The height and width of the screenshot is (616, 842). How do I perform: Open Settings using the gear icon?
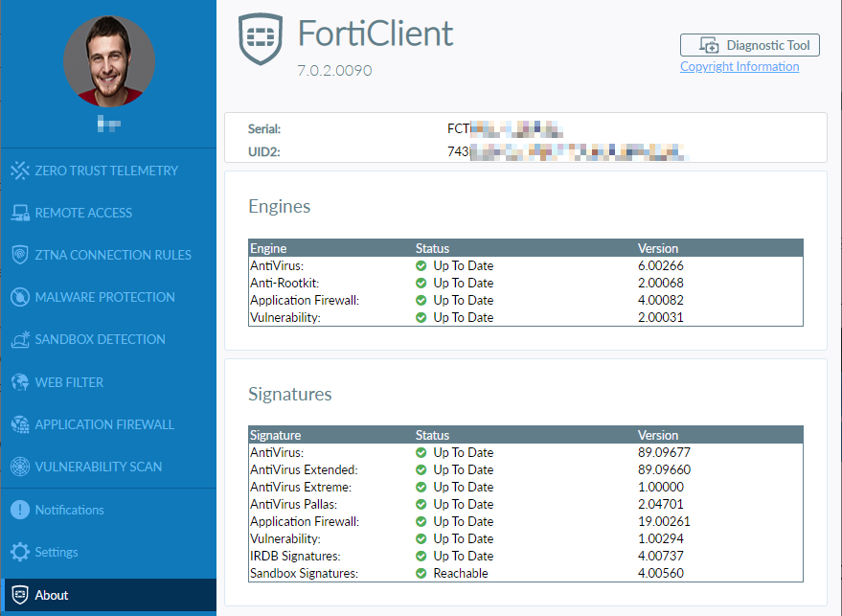click(x=22, y=552)
